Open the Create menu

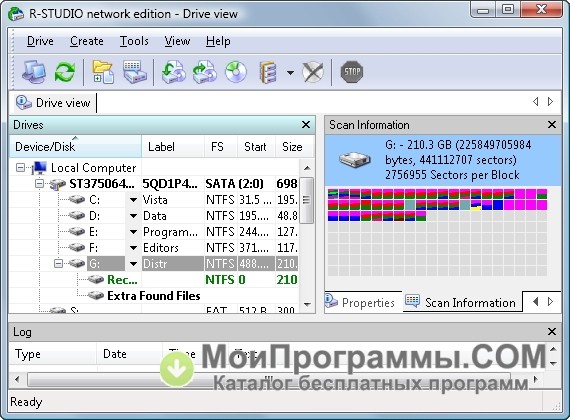pyautogui.click(x=87, y=41)
